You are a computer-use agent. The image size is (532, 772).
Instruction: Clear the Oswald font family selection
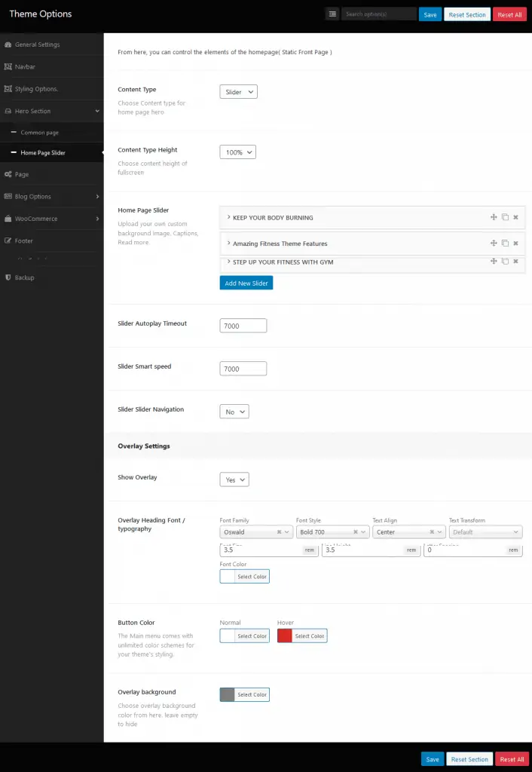[x=279, y=532]
